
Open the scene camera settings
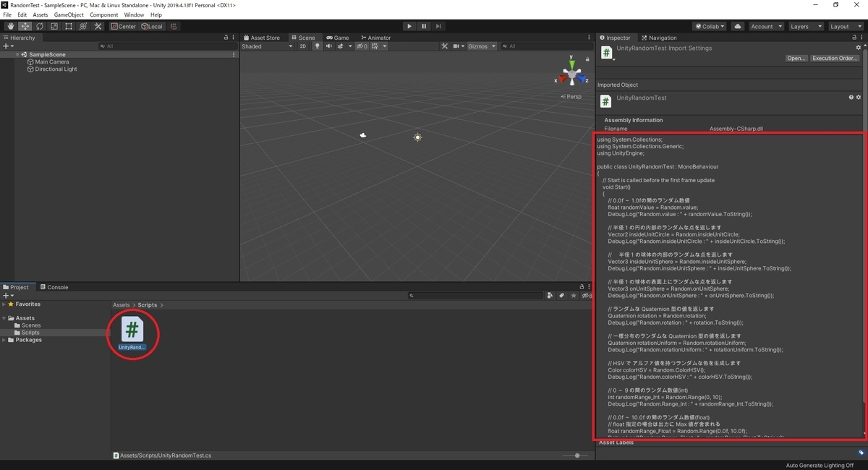click(458, 46)
